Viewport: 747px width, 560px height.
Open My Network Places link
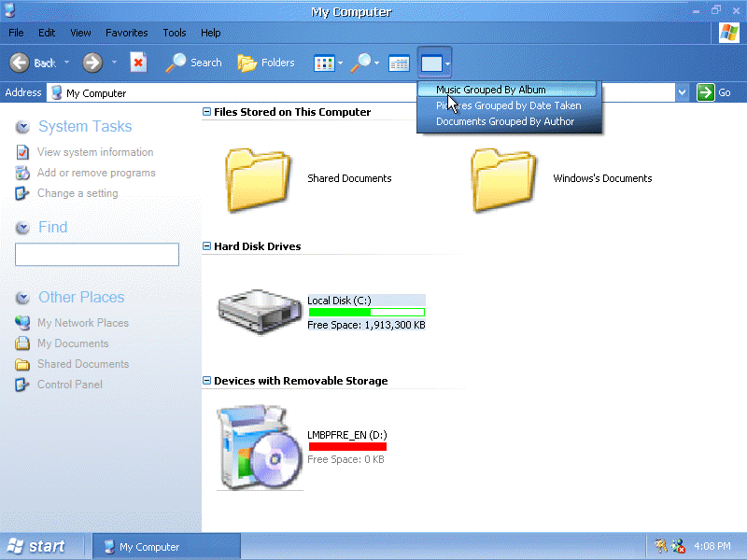[x=83, y=323]
